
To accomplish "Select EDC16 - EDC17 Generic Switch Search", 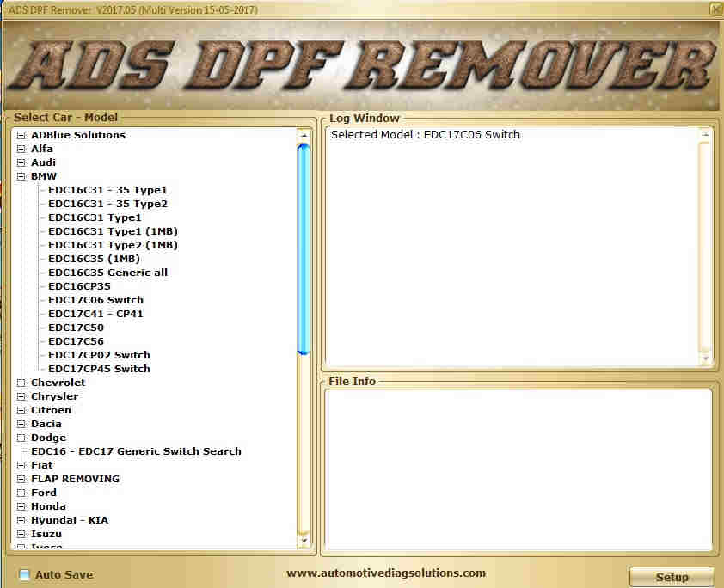I will (136, 451).
